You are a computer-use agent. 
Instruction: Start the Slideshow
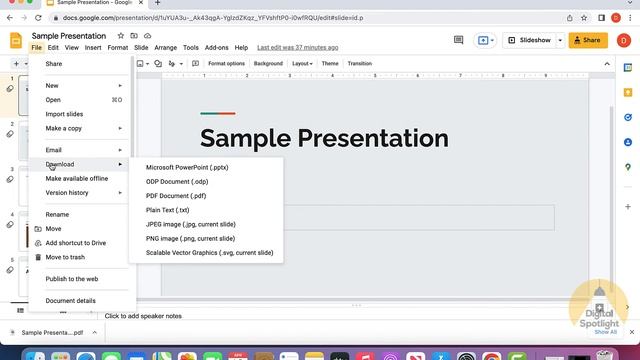click(529, 40)
